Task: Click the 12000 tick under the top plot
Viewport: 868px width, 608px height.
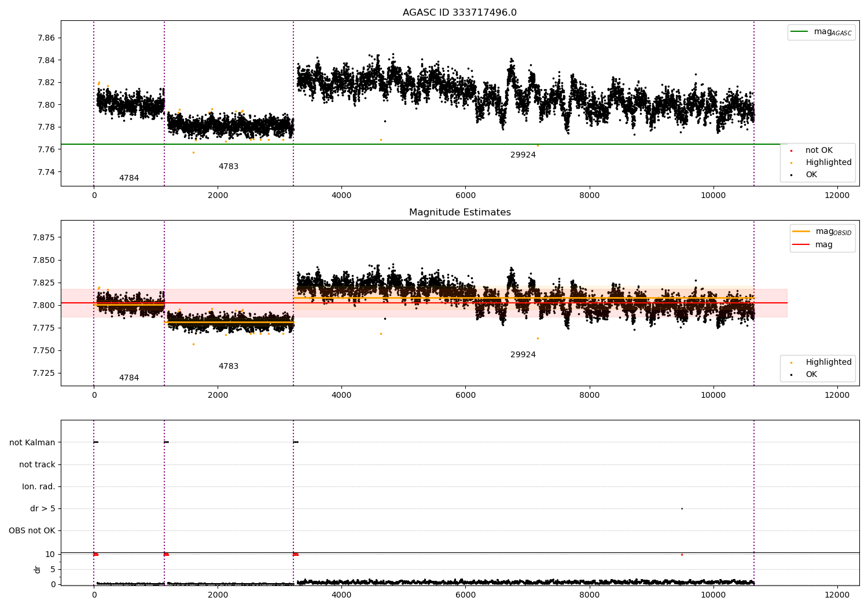Action: pyautogui.click(x=837, y=196)
